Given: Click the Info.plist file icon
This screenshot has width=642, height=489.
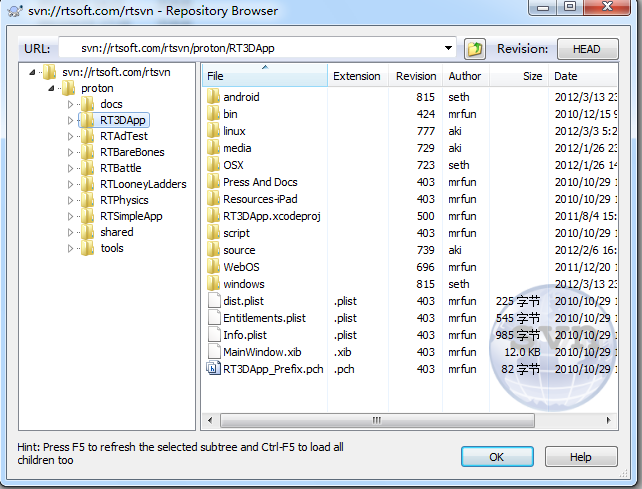Looking at the screenshot, I should (214, 334).
